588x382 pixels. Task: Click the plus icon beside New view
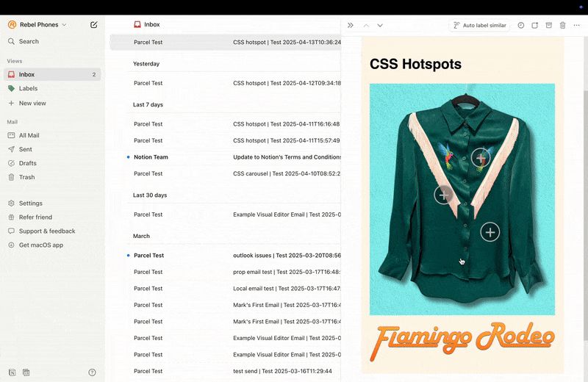(11, 103)
